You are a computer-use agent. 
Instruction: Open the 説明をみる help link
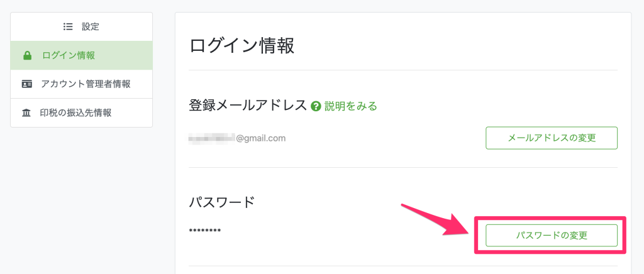point(350,106)
